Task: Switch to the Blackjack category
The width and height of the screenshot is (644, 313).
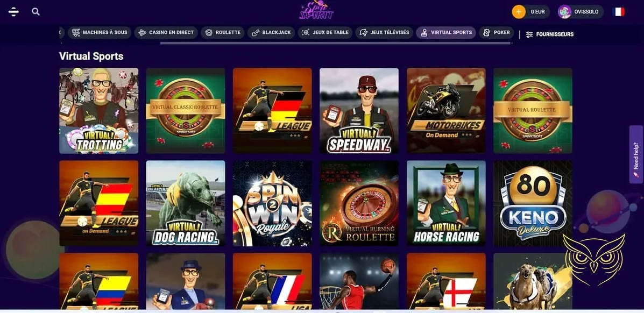Action: (271, 32)
